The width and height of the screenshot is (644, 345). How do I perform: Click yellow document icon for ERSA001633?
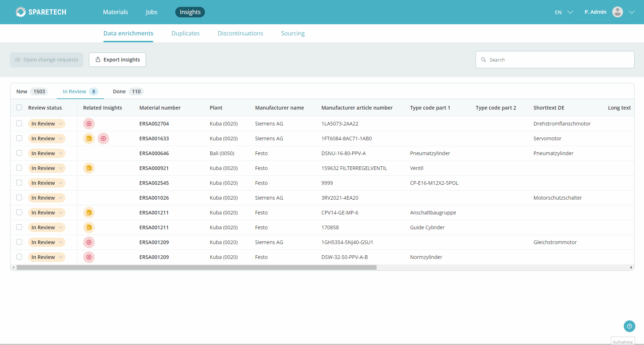click(x=89, y=139)
